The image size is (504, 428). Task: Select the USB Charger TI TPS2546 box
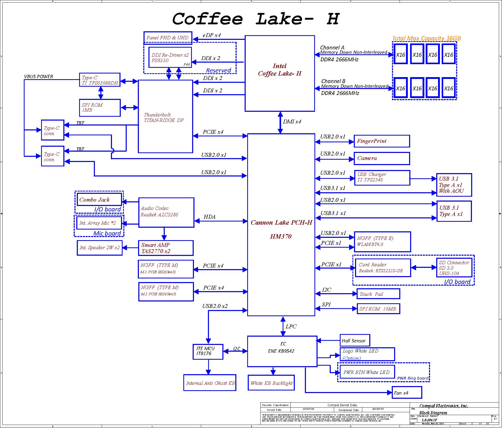pos(382,178)
